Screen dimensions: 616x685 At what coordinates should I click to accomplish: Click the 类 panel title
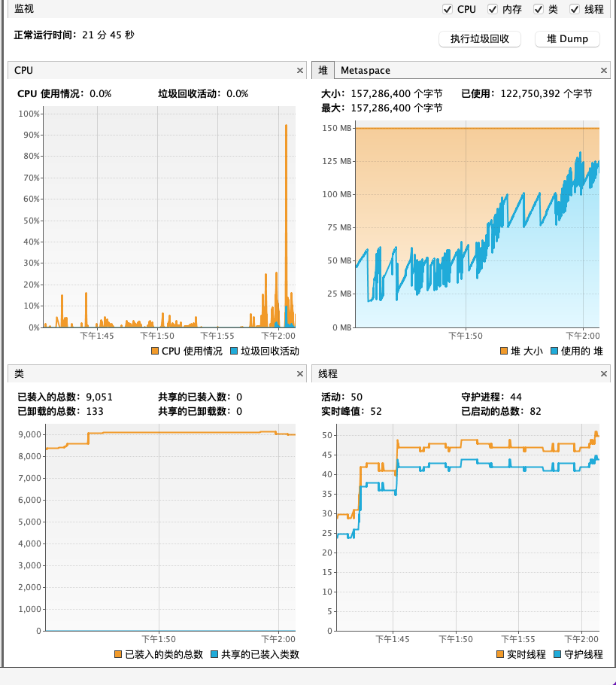click(x=20, y=373)
